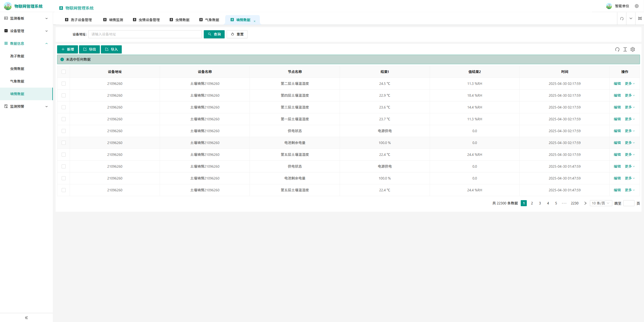Select the last row's checkbox (01:47:59, 第五层土壤温湿度)
Image resolution: width=644 pixels, height=322 pixels.
pos(64,190)
